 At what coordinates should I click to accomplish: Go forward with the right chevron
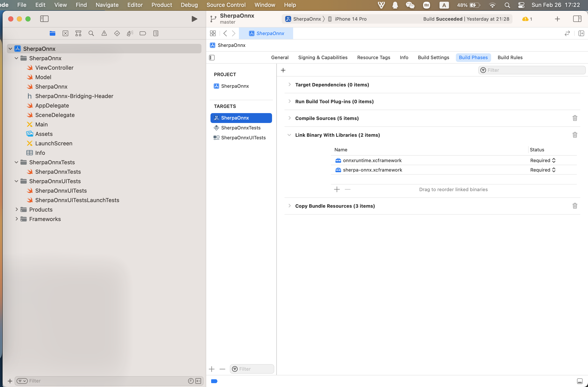(234, 33)
